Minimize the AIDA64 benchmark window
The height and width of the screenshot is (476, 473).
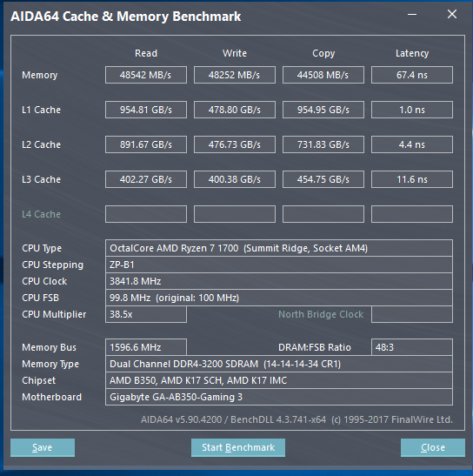[x=412, y=14]
